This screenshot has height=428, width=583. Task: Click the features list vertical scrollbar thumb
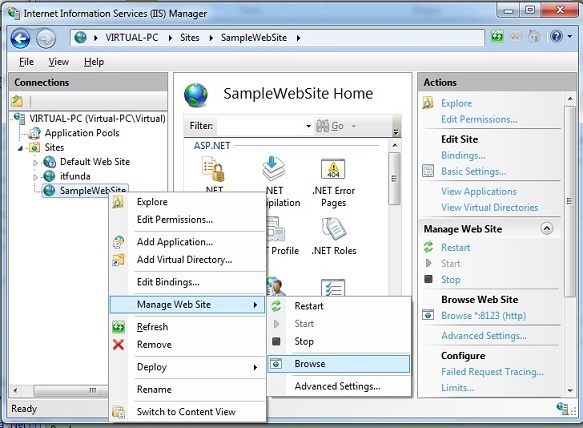coord(394,178)
